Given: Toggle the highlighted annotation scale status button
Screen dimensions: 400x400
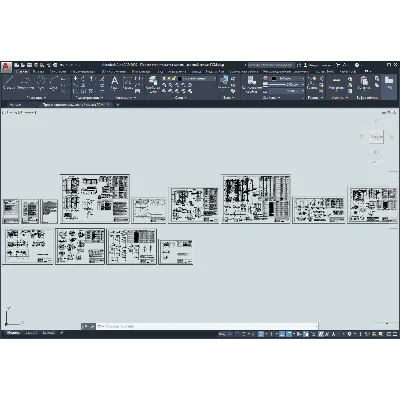Looking at the screenshot, I should [321, 334].
